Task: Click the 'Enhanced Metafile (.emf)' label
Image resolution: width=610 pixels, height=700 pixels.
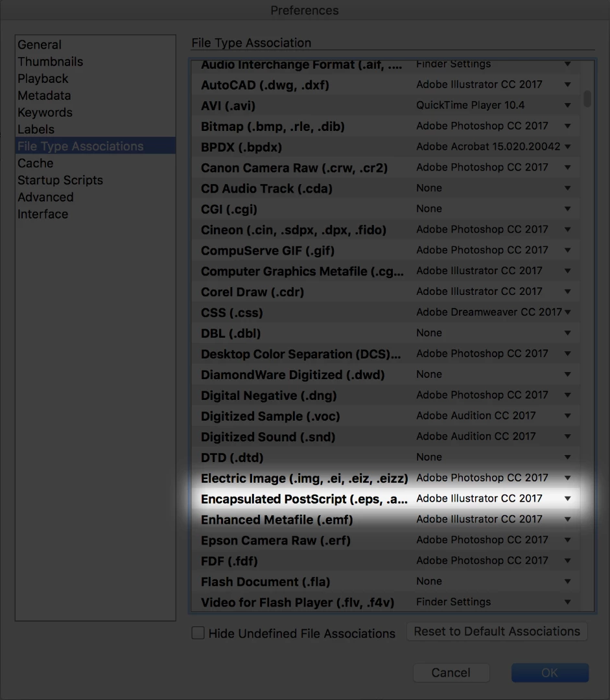Action: (277, 520)
